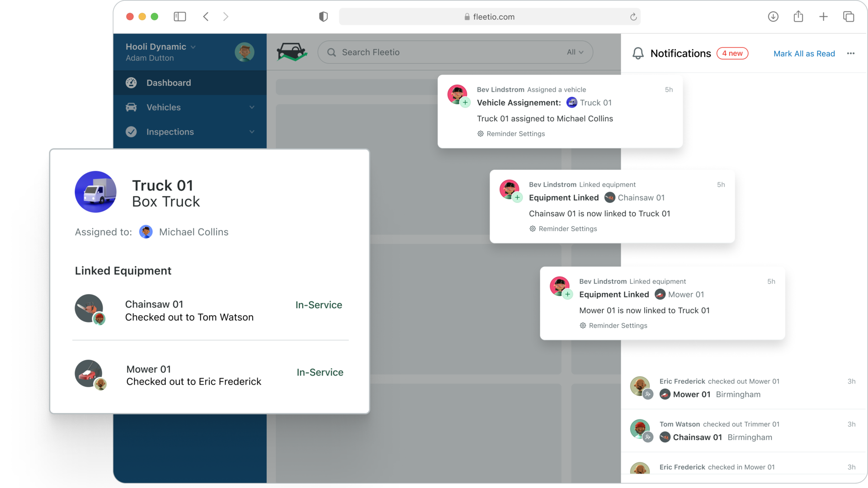Click the Truck 01 box truck thumbnail
This screenshot has width=868, height=488.
(95, 192)
